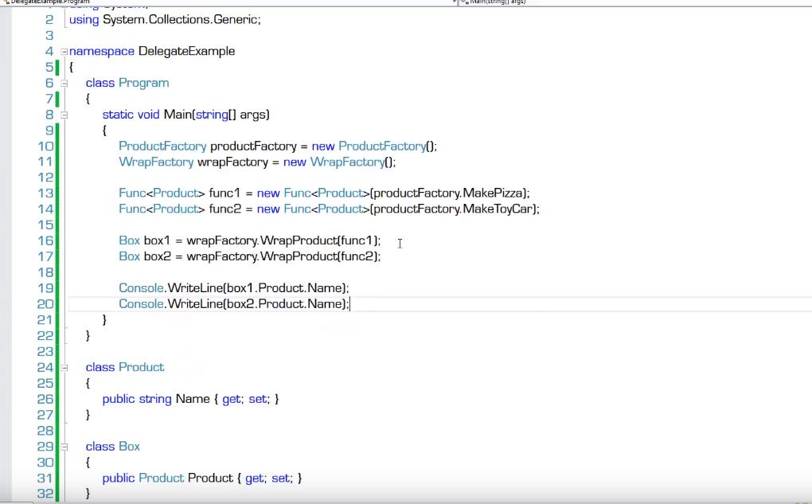812x504 pixels.
Task: Collapse the class Product block
Action: [x=64, y=367]
